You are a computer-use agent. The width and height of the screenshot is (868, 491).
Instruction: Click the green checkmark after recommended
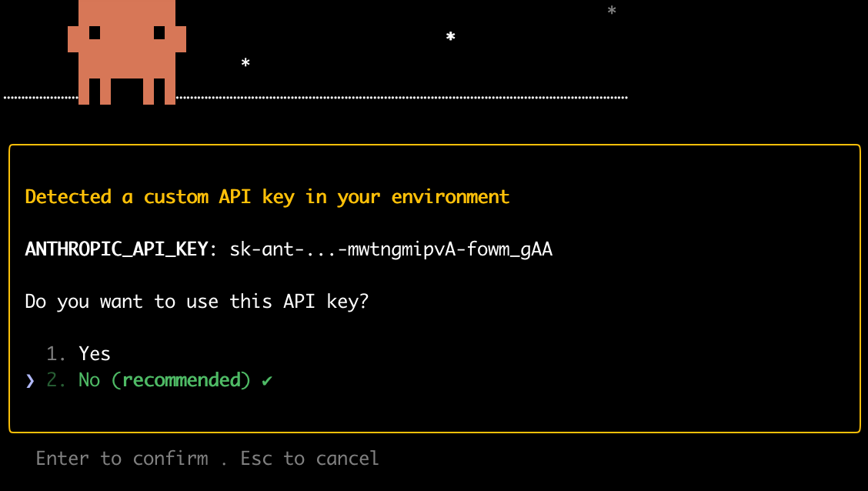(x=267, y=380)
